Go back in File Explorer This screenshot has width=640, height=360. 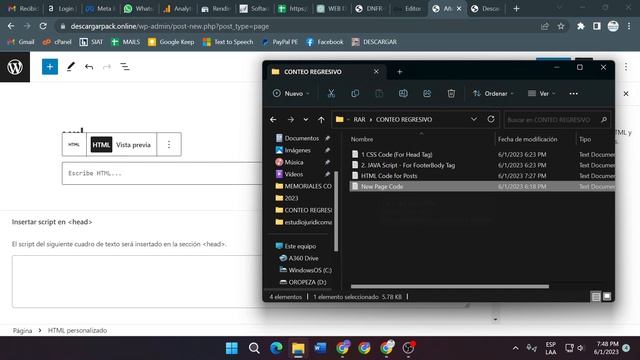273,120
